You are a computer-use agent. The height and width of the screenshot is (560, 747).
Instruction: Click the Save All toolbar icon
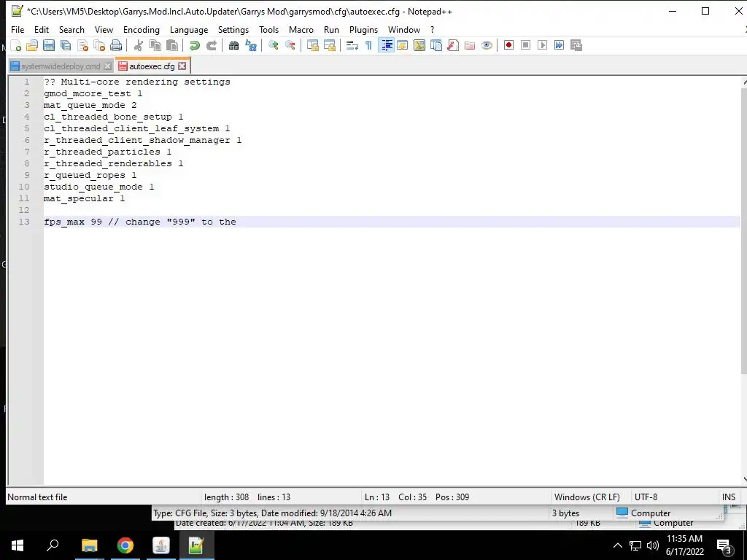pos(66,45)
